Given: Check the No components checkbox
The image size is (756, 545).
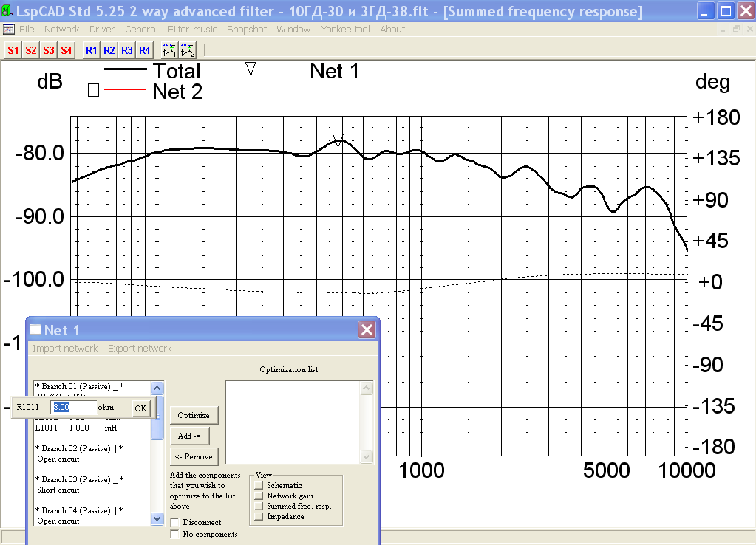Looking at the screenshot, I should pyautogui.click(x=174, y=535).
